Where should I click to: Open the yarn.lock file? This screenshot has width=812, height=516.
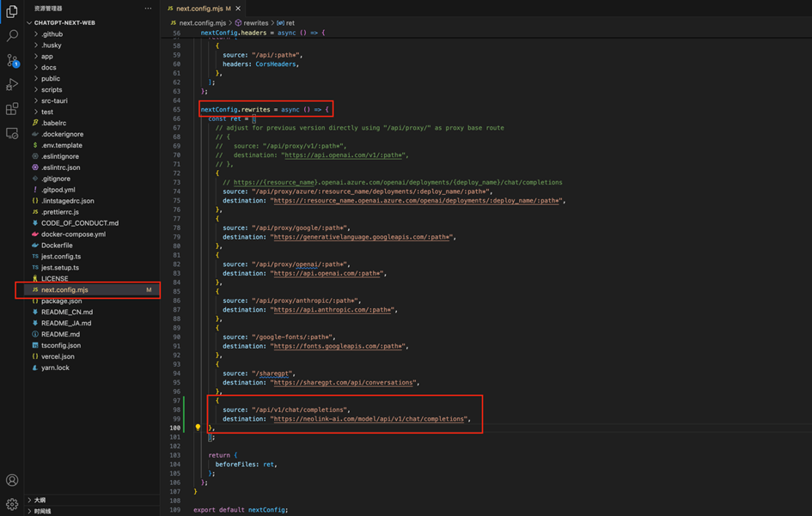55,368
